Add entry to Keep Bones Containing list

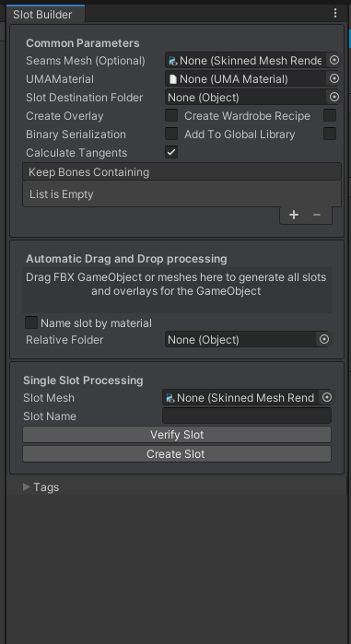coord(294,215)
